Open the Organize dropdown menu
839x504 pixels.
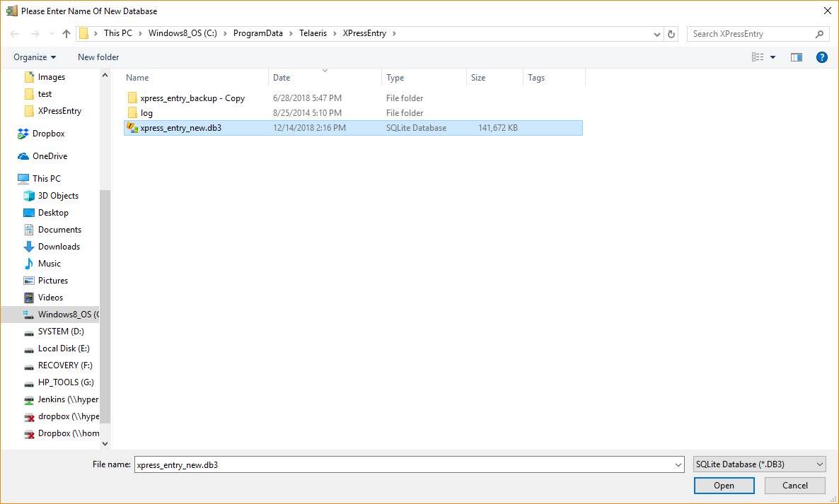pos(34,57)
